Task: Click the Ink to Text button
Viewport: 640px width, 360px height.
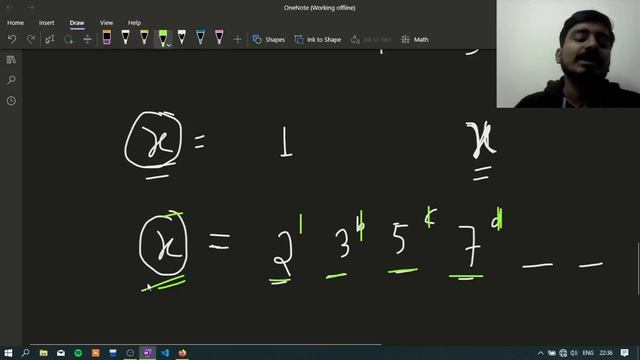Action: 371,40
